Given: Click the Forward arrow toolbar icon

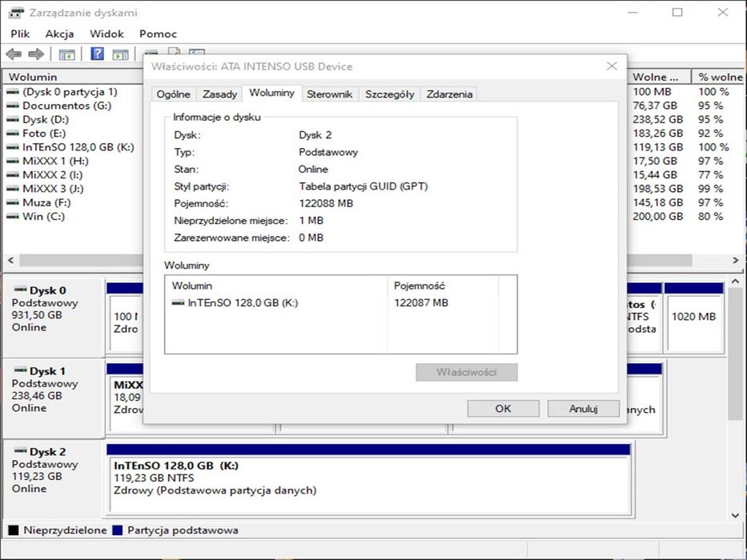Looking at the screenshot, I should click(36, 54).
